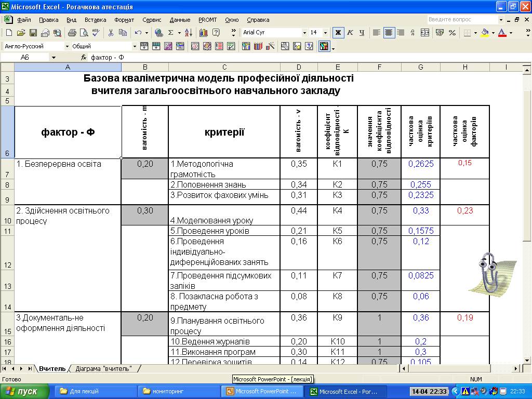
Task: Click the New workbook icon
Action: coord(9,33)
